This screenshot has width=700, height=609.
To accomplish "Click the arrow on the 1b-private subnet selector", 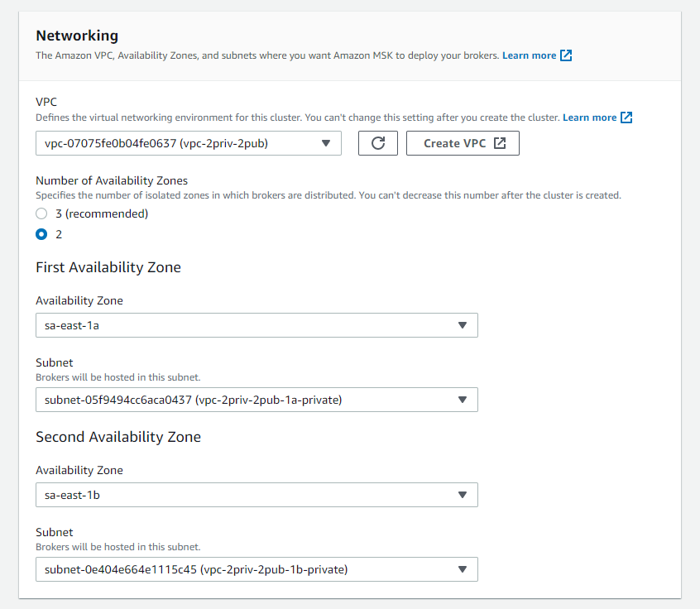I will [x=463, y=569].
